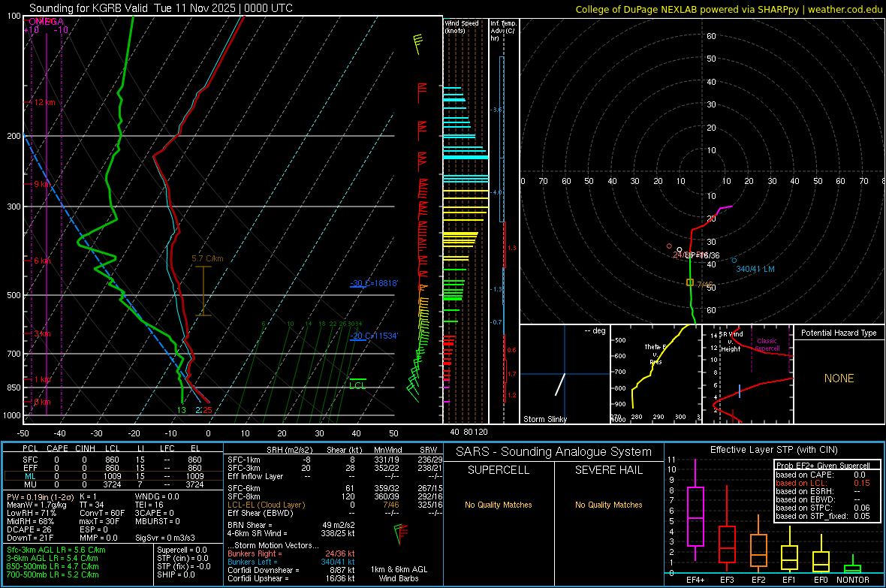
Task: Click the MeanW = 1.7g/kg value
Action: point(37,505)
